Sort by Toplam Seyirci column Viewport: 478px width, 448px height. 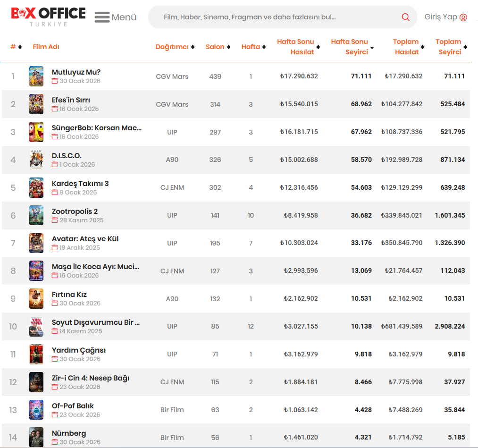click(451, 47)
